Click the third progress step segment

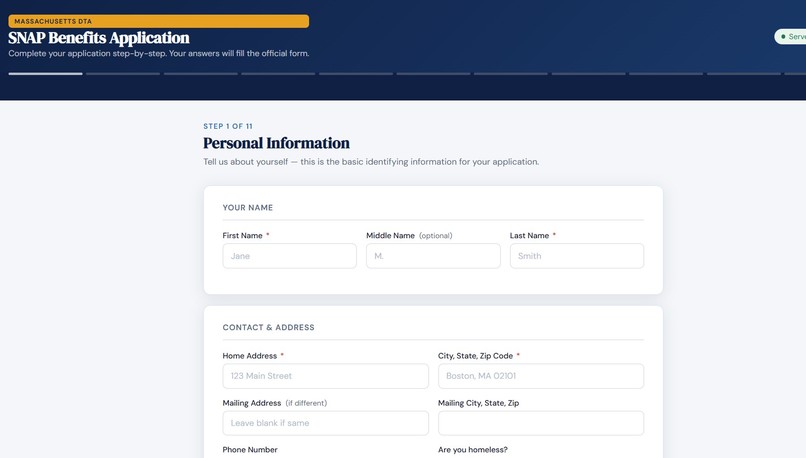click(200, 74)
